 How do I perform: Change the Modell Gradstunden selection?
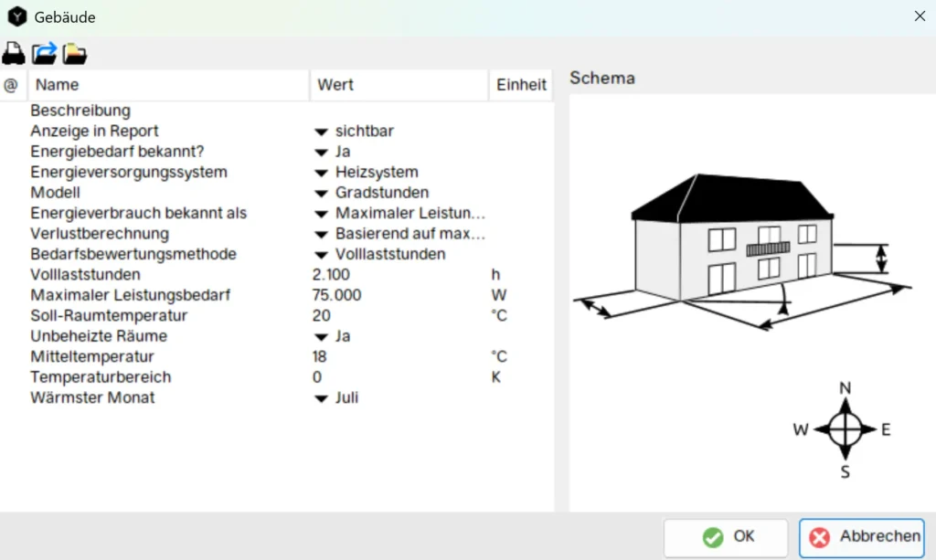pos(321,193)
